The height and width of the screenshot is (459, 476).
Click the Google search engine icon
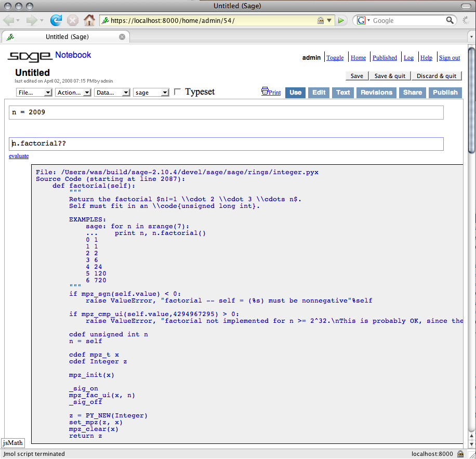tap(361, 20)
